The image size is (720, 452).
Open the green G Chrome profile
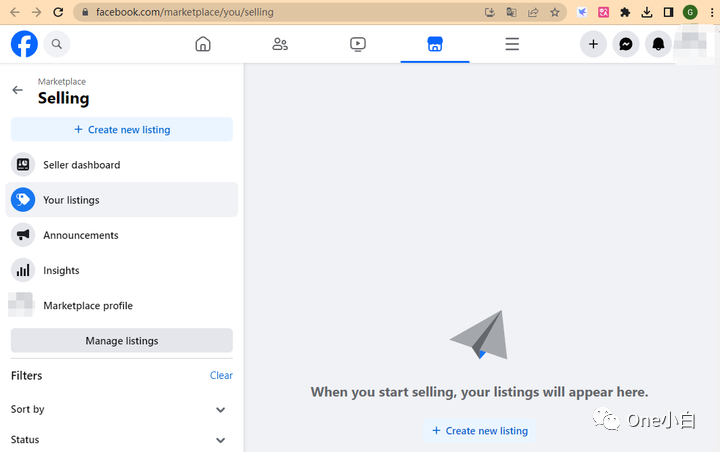[x=690, y=12]
